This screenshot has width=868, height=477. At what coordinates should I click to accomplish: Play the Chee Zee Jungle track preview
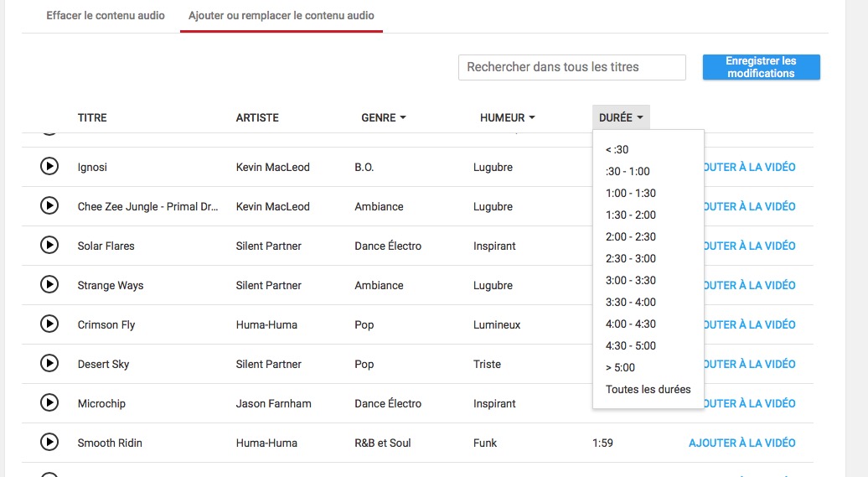click(x=49, y=205)
